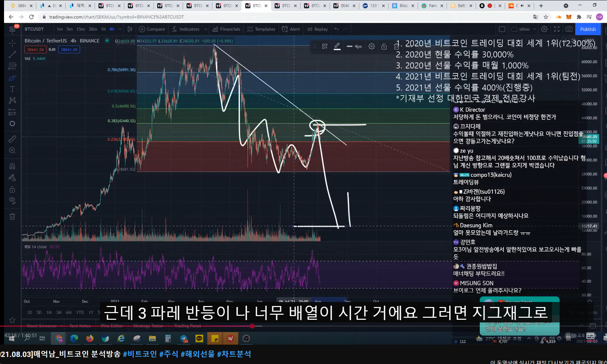Select the 1D date range
Image resolution: width=607 pixels, height=364 pixels.
click(29, 312)
